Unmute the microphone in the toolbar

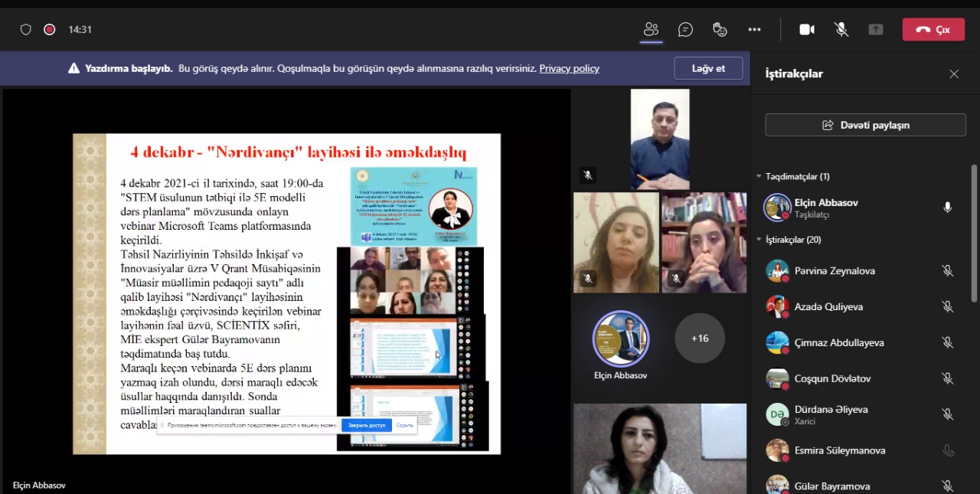tap(841, 29)
